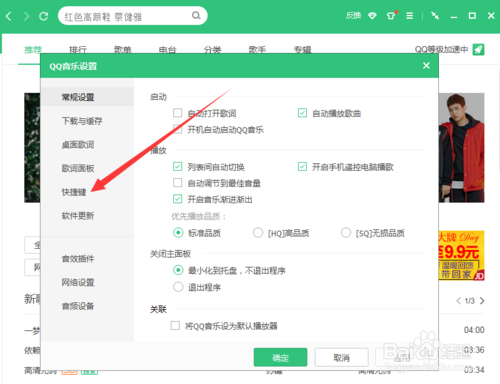Image resolution: width=500 pixels, height=384 pixels.
Task: Select 最小化到托盘，不退出程序 option
Action: click(x=178, y=270)
